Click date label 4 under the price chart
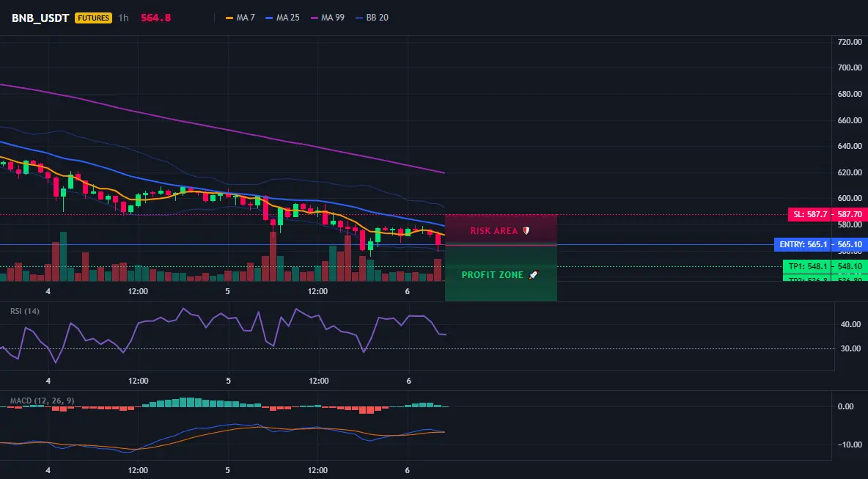The width and height of the screenshot is (868, 479). [48, 291]
